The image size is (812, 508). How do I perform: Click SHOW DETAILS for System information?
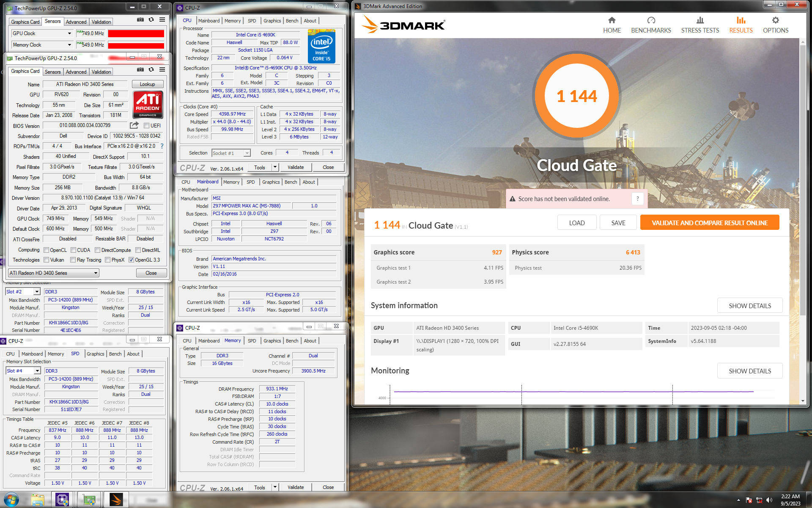pos(749,306)
